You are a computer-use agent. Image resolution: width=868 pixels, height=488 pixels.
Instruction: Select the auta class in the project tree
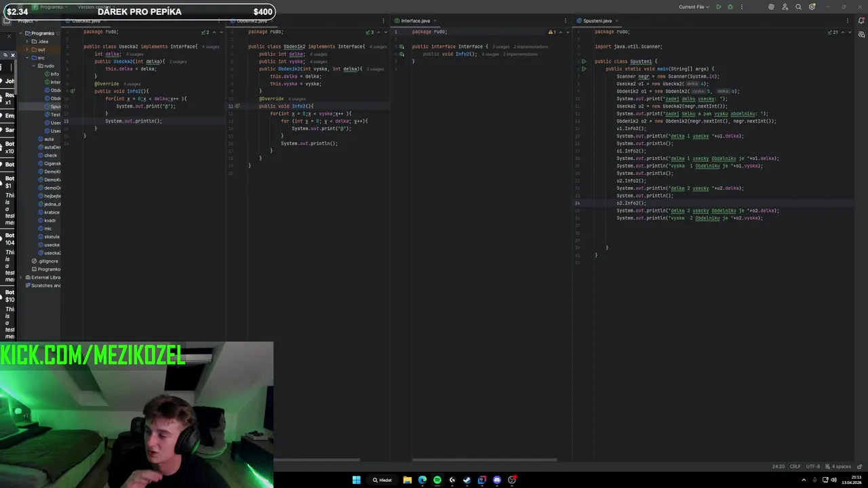49,139
